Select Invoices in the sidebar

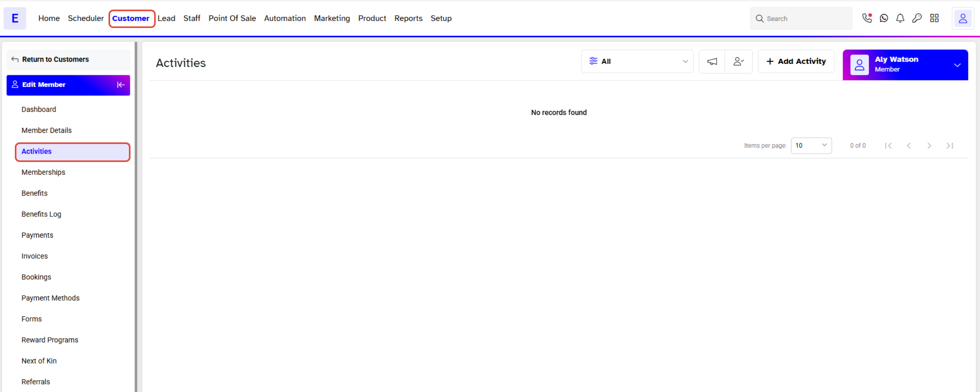click(x=34, y=256)
